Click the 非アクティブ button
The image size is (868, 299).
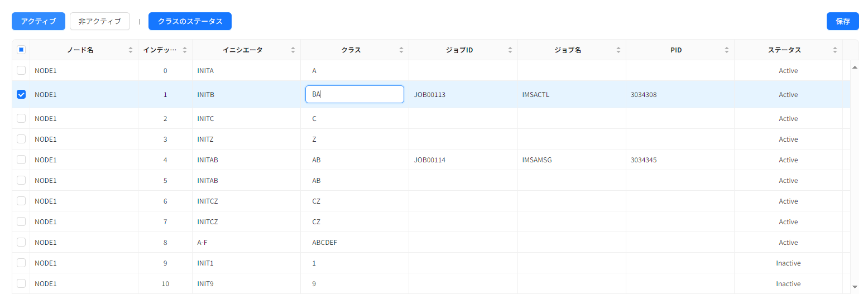[100, 21]
